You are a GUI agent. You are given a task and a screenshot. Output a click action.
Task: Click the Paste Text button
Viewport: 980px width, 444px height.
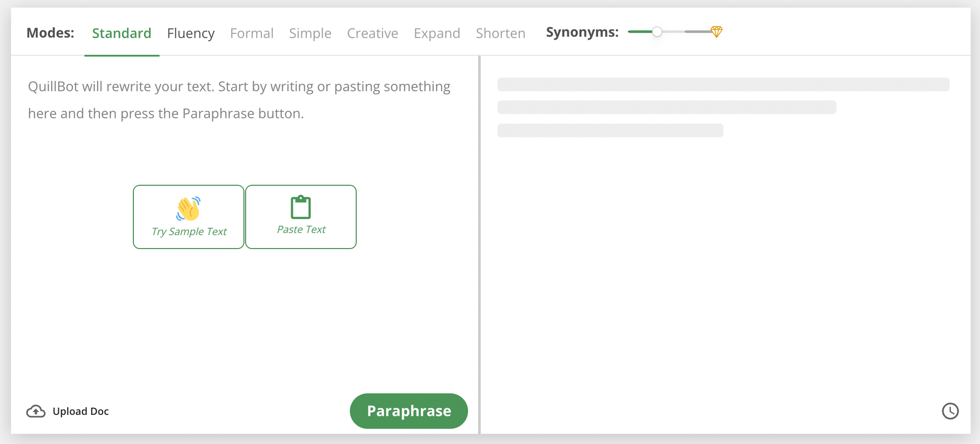(x=301, y=217)
